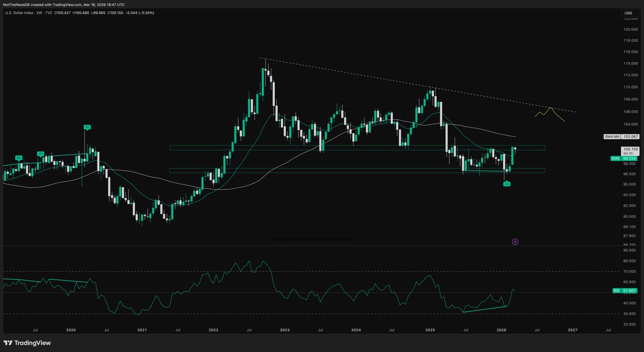644x352 pixels.
Task: Click the 93.500 price axis label
Action: pos(630,195)
